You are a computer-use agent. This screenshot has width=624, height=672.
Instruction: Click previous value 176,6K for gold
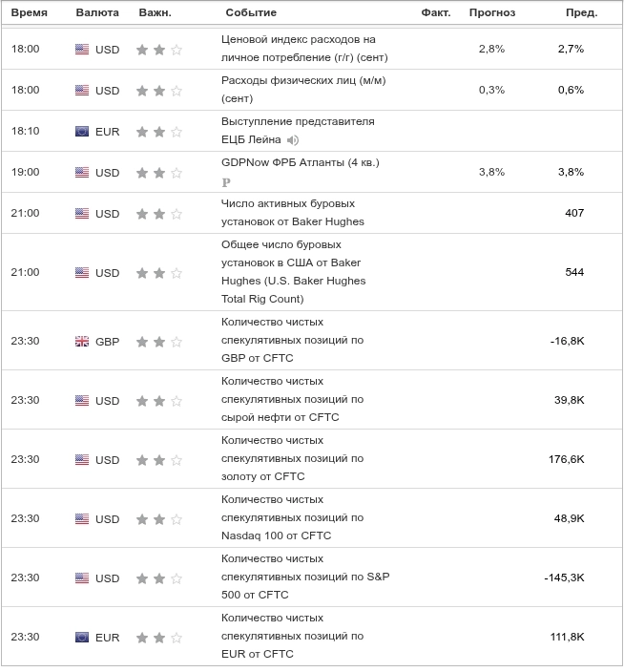pyautogui.click(x=567, y=460)
